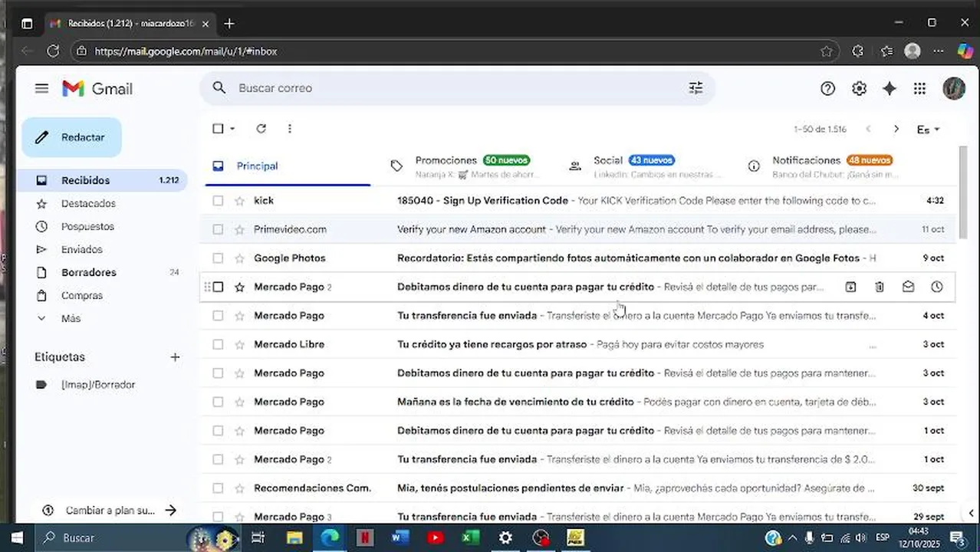Image resolution: width=980 pixels, height=552 pixels.
Task: Create new label with plus button
Action: click(x=175, y=357)
